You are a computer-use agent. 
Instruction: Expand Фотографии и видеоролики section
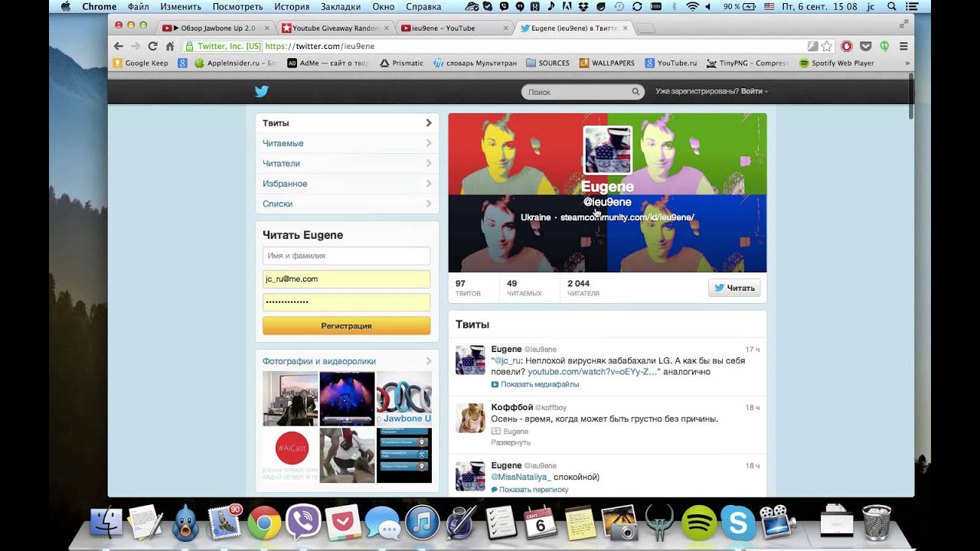click(x=347, y=361)
